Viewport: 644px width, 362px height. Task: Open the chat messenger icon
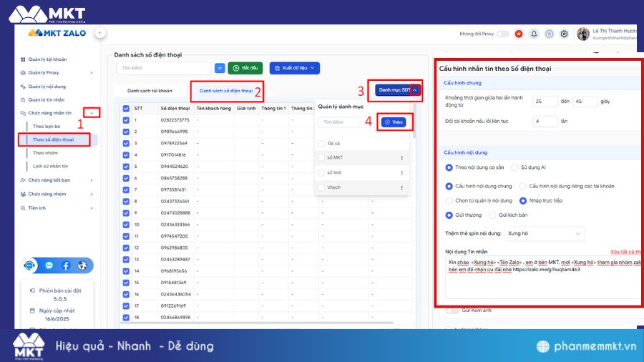49,265
